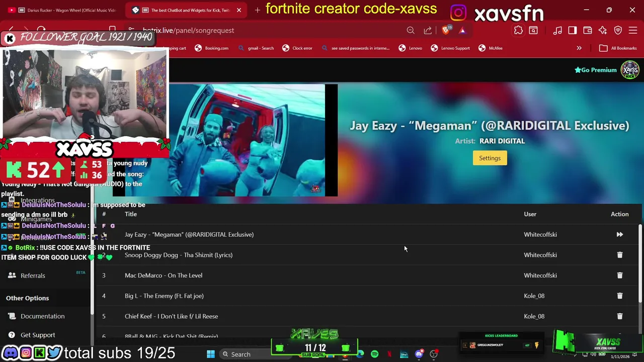The image size is (644, 362).
Task: Open the All Bookmarks folder
Action: tap(618, 48)
